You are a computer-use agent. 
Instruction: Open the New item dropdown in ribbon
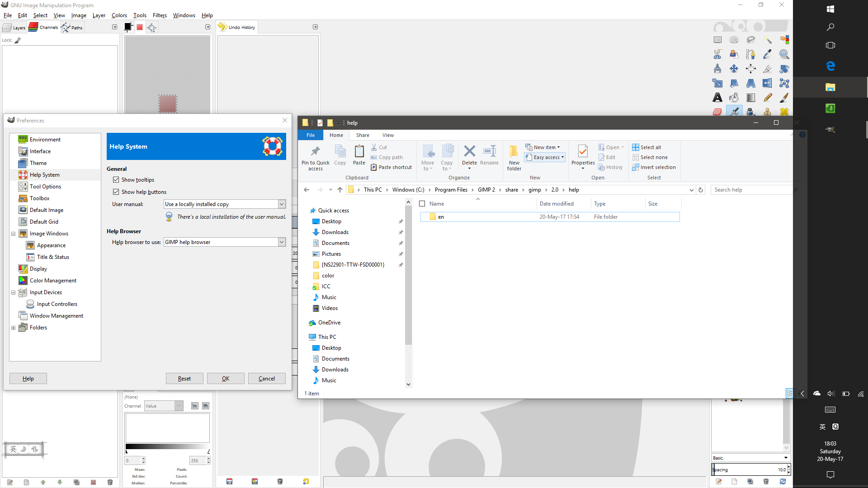tap(542, 147)
